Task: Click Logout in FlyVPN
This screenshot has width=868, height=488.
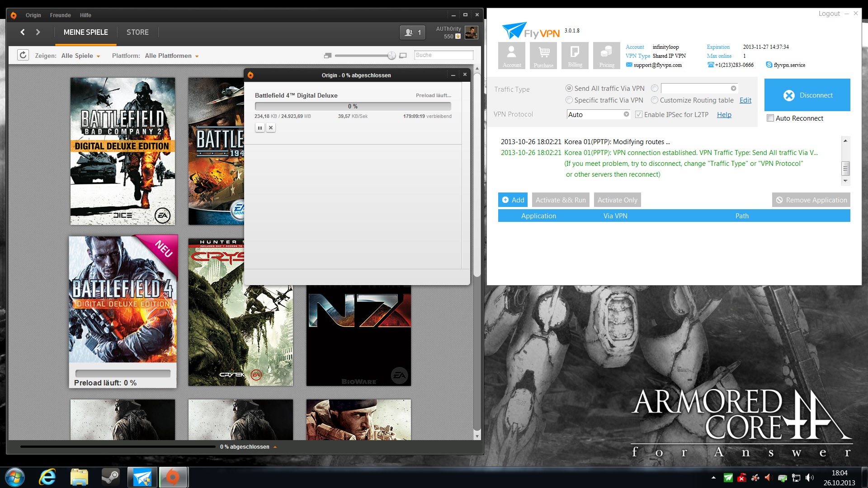Action: pyautogui.click(x=829, y=14)
